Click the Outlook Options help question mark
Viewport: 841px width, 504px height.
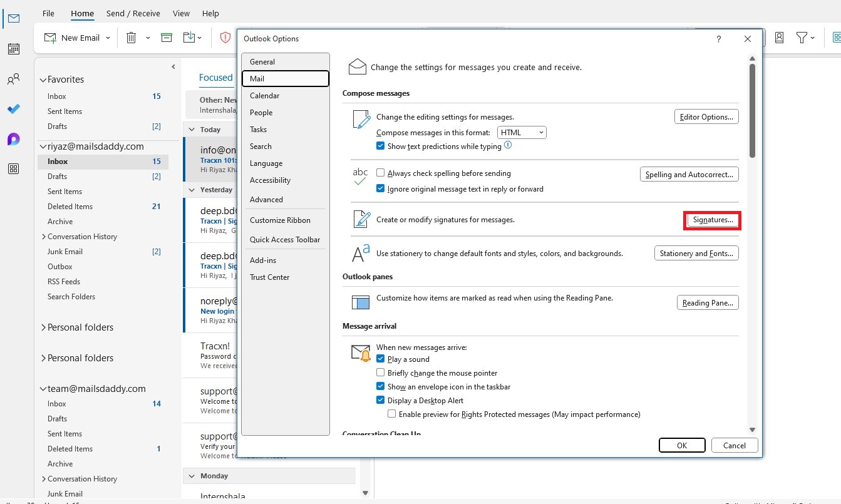pos(719,39)
